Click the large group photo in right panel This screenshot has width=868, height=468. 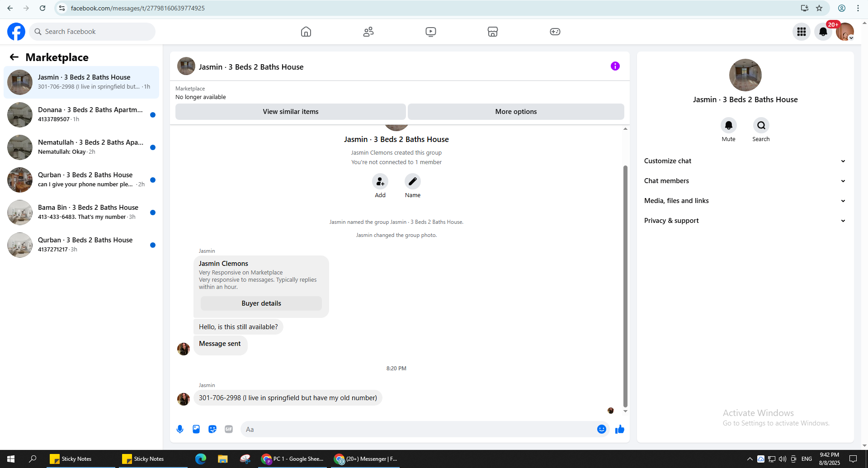745,75
